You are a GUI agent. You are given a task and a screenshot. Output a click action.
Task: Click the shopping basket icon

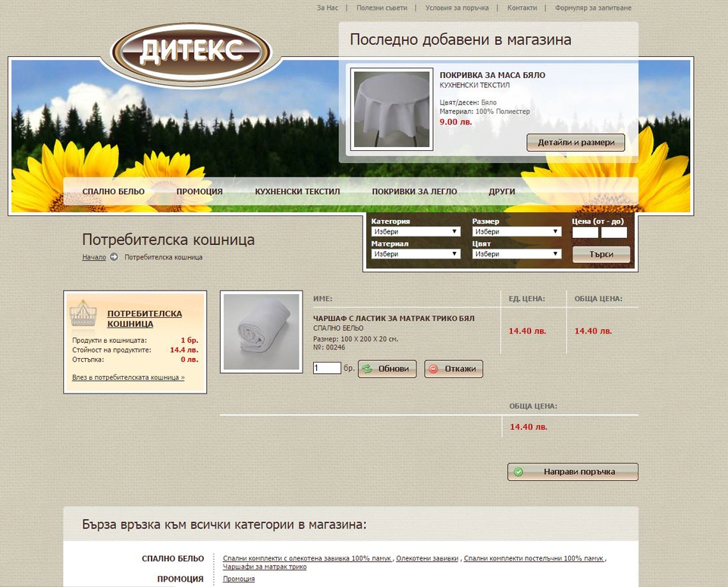(83, 314)
